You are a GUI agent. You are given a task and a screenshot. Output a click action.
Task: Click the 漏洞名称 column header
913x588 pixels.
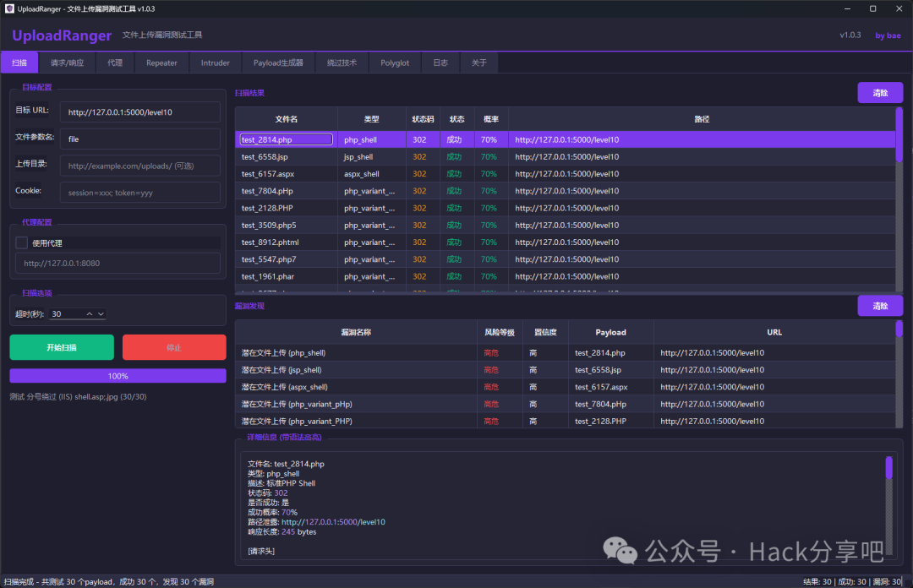click(x=356, y=332)
